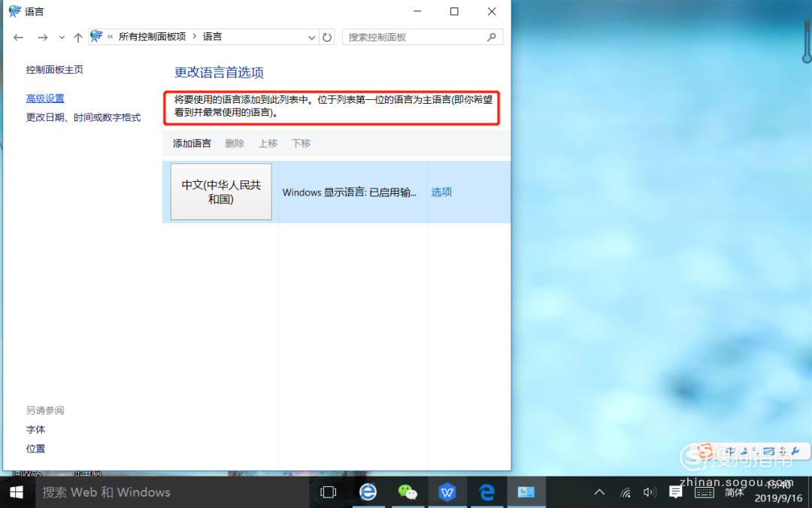Viewport: 812px width, 508px height.
Task: Show hidden icons via tray chevron
Action: pyautogui.click(x=599, y=492)
